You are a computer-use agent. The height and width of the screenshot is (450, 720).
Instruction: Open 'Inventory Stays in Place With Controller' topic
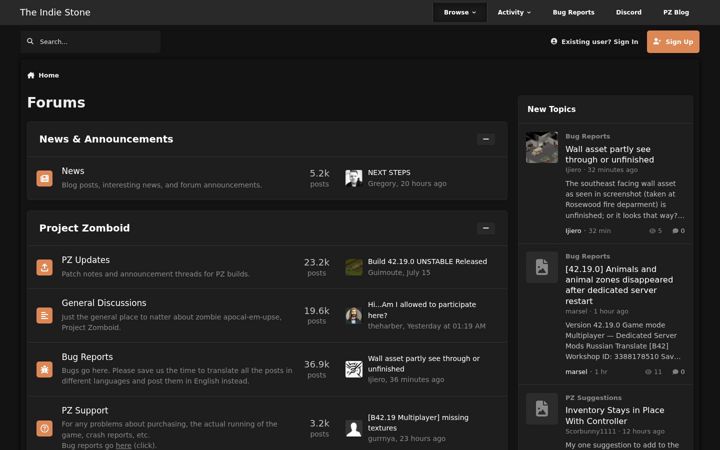[x=614, y=416]
